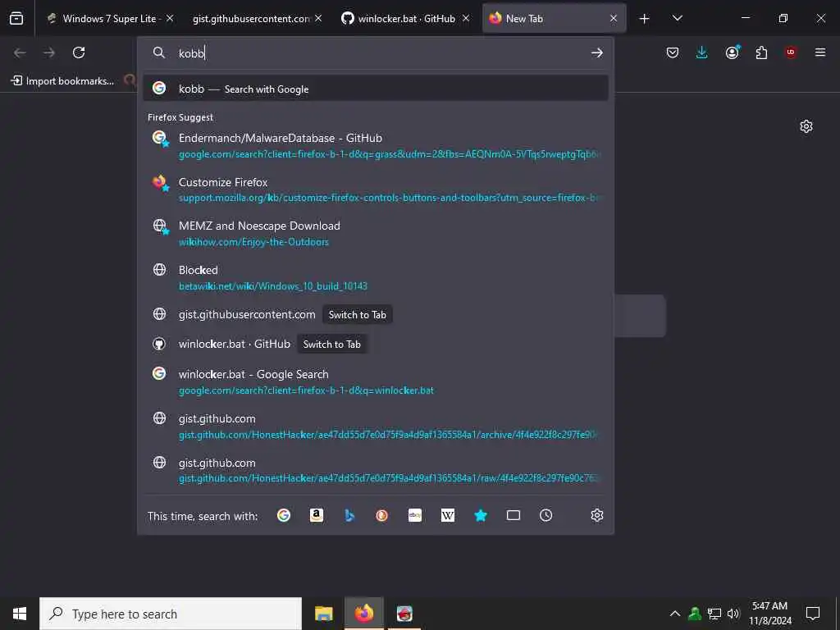The height and width of the screenshot is (630, 840).
Task: Search open tabs using tabs icon
Action: (514, 515)
